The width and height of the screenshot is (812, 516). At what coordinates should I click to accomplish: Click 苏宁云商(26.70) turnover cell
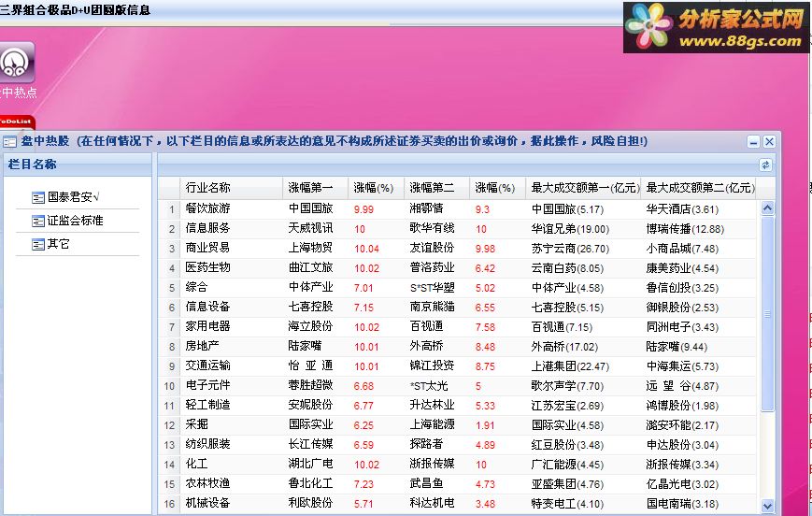570,249
